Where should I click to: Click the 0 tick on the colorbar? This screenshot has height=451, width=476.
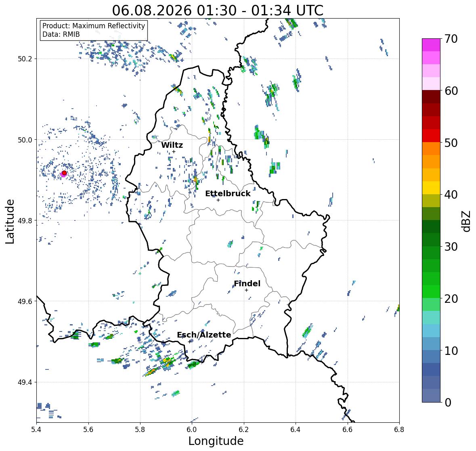[x=448, y=403]
